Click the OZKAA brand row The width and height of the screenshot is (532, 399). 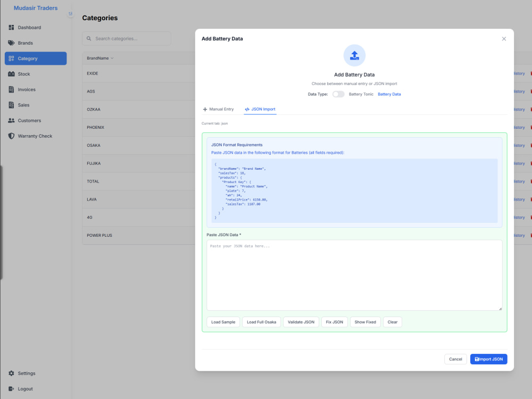click(x=138, y=110)
